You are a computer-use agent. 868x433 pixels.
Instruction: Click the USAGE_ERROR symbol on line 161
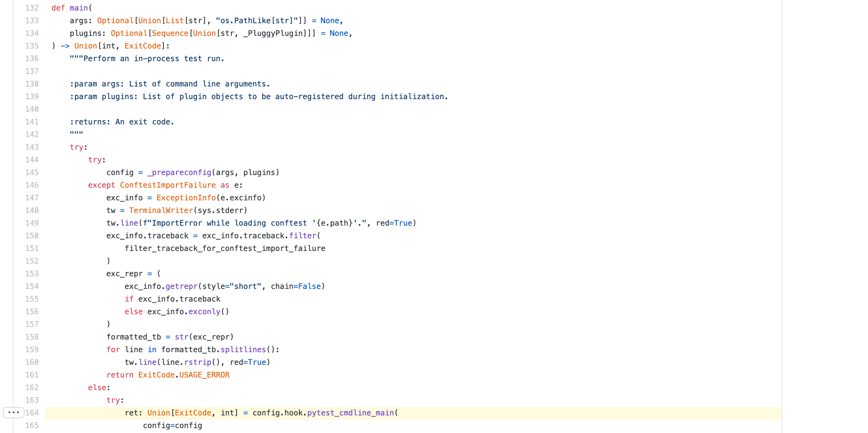click(x=204, y=375)
